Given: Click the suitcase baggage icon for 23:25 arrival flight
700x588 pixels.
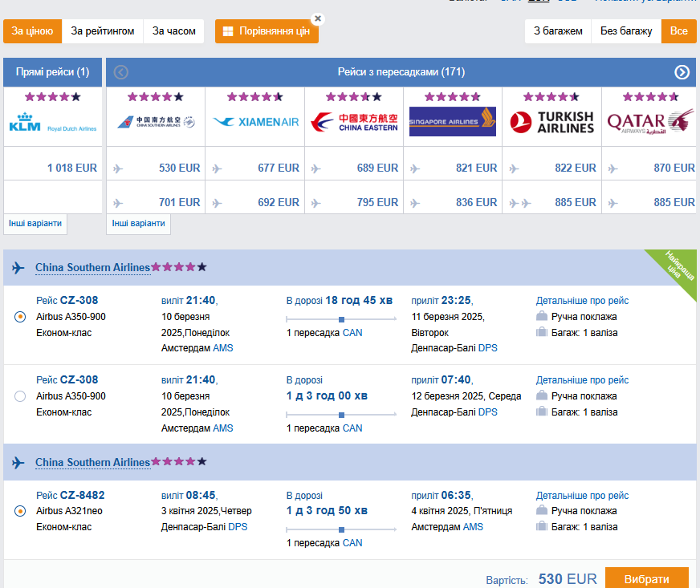Looking at the screenshot, I should [x=542, y=332].
